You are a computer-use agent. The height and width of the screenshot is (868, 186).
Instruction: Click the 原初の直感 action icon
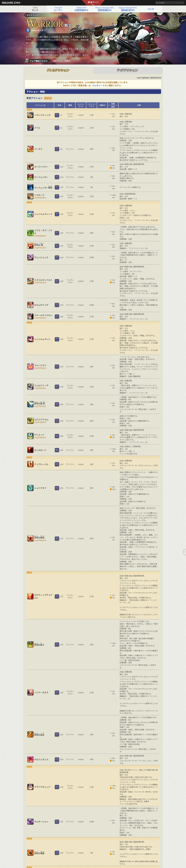point(30,404)
